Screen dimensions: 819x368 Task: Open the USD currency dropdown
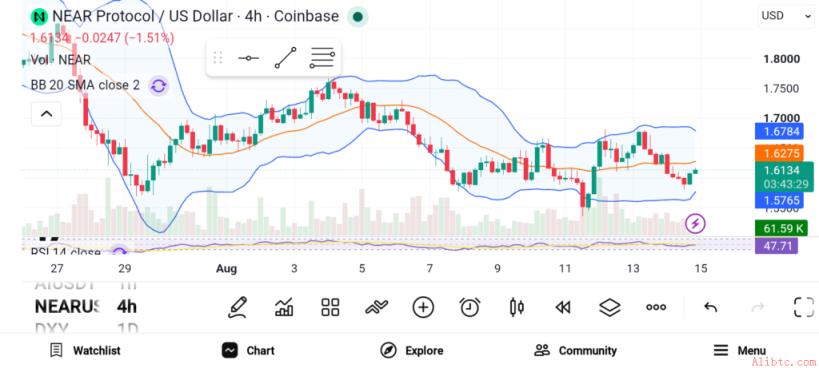(785, 16)
